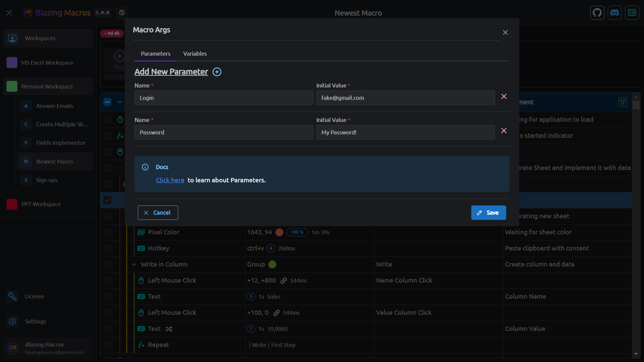Screen dimensions: 644x362
Task: Click mouse icon of Name Column Click row
Action: (x=141, y=281)
